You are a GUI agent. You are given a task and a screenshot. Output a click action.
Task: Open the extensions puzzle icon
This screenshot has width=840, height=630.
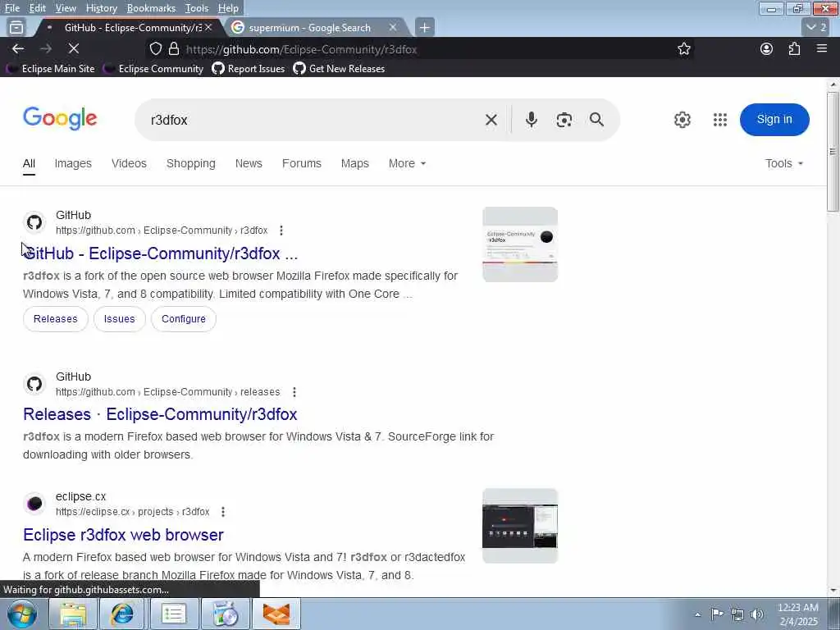point(794,48)
